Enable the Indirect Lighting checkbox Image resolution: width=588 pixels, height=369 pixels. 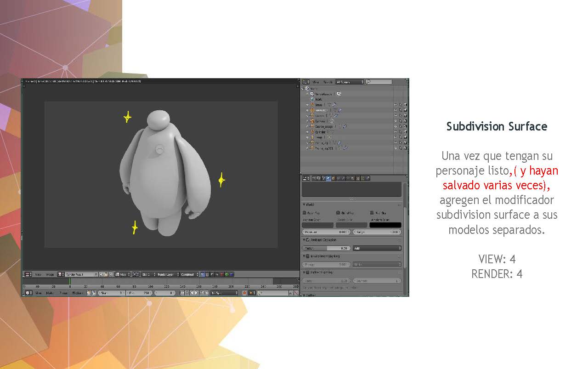click(x=308, y=272)
